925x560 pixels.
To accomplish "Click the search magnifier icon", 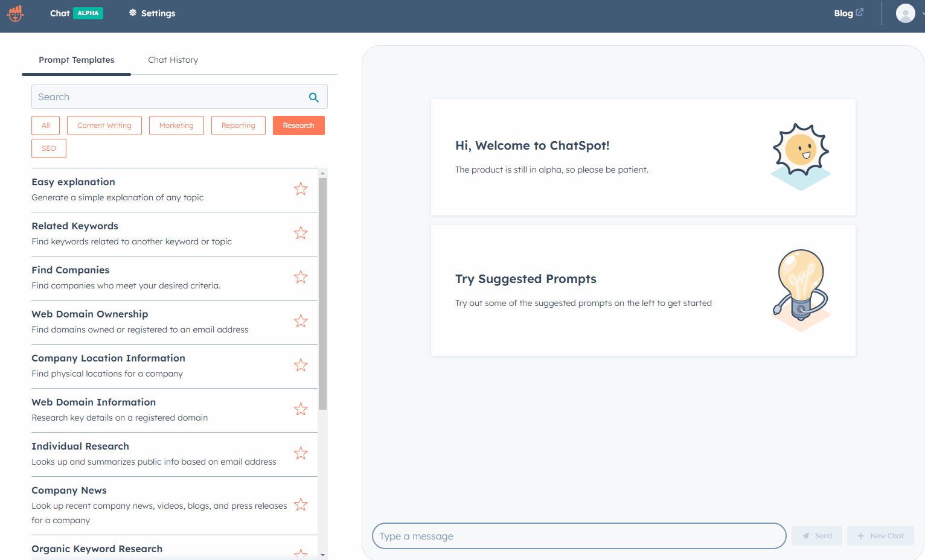I will (313, 97).
